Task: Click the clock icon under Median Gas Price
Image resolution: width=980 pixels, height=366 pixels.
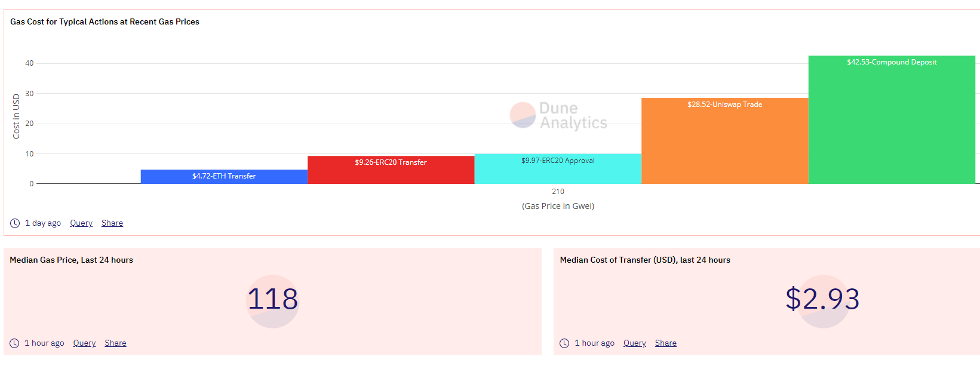Action: click(x=14, y=343)
